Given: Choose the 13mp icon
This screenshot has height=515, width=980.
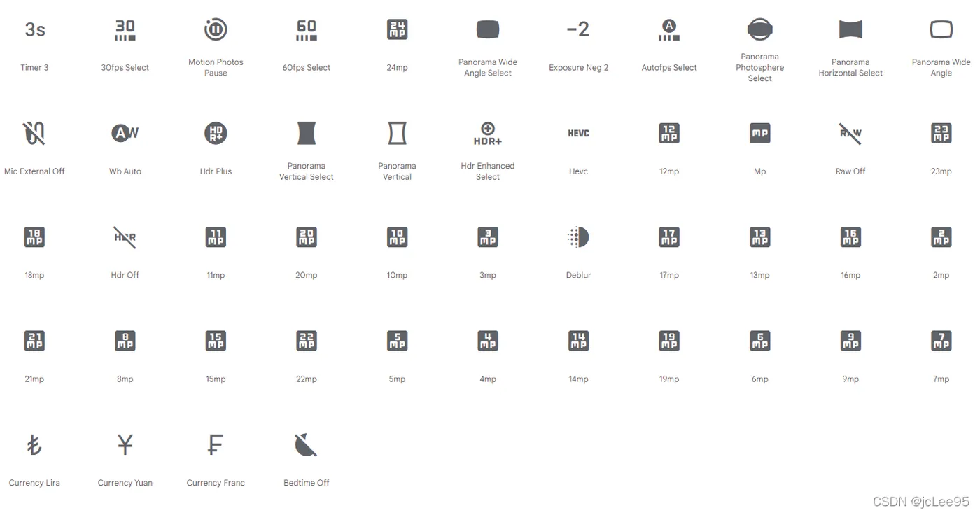Looking at the screenshot, I should coord(759,237).
